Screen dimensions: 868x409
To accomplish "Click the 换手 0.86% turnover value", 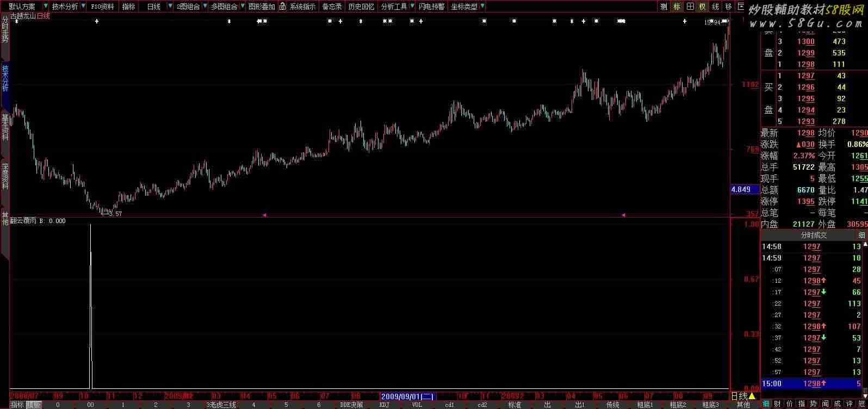I will pyautogui.click(x=857, y=144).
